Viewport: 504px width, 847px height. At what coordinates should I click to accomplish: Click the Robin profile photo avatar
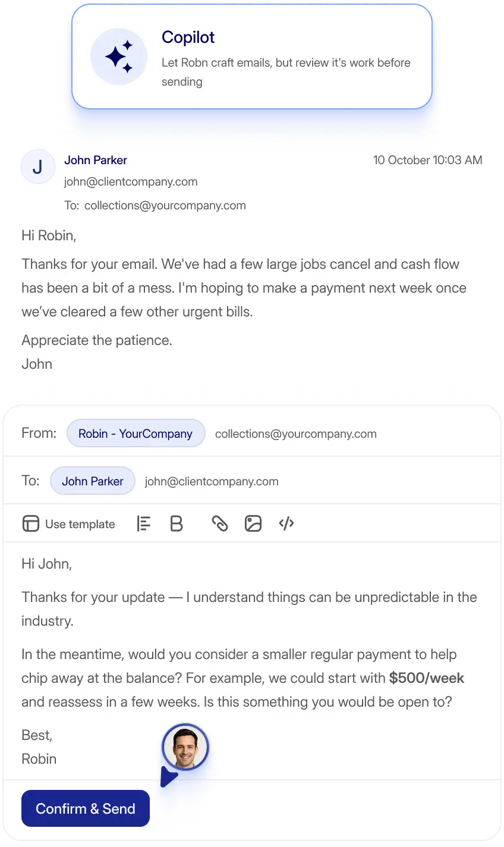point(185,747)
